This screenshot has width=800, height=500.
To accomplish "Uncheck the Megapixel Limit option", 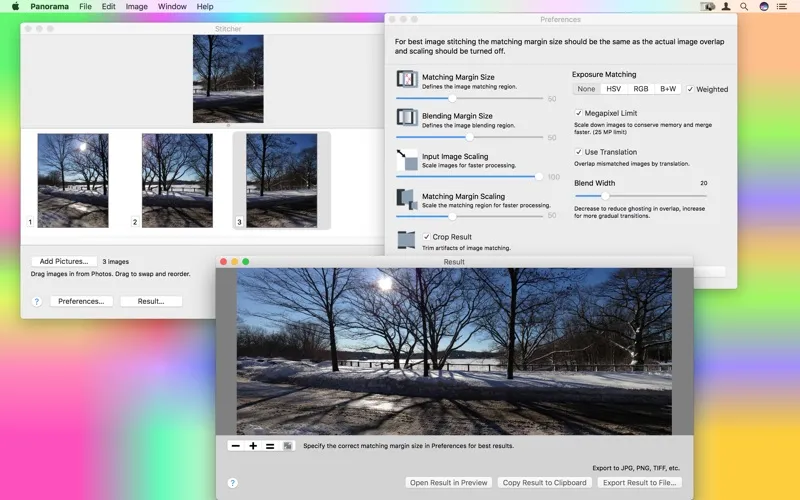I will point(579,113).
